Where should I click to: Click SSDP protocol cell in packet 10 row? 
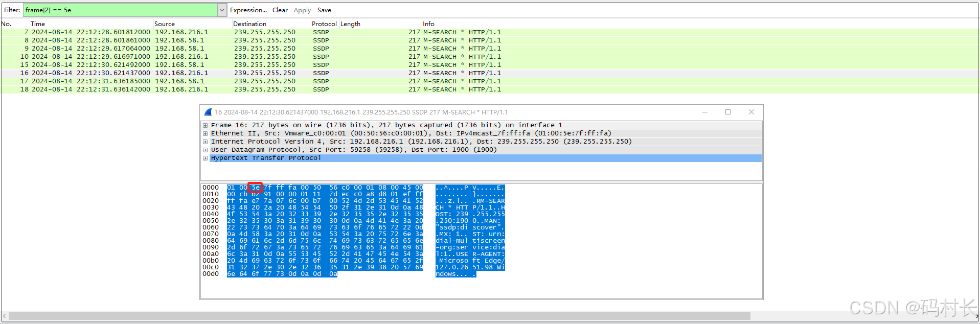[x=321, y=57]
